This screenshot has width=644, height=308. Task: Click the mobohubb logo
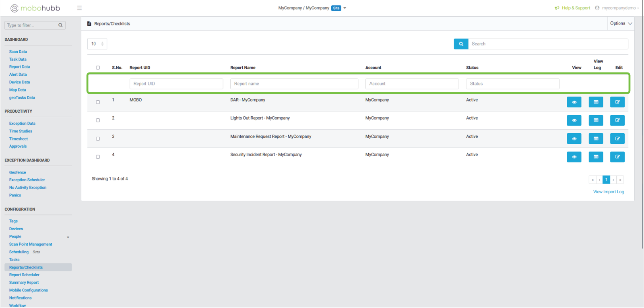pos(35,8)
